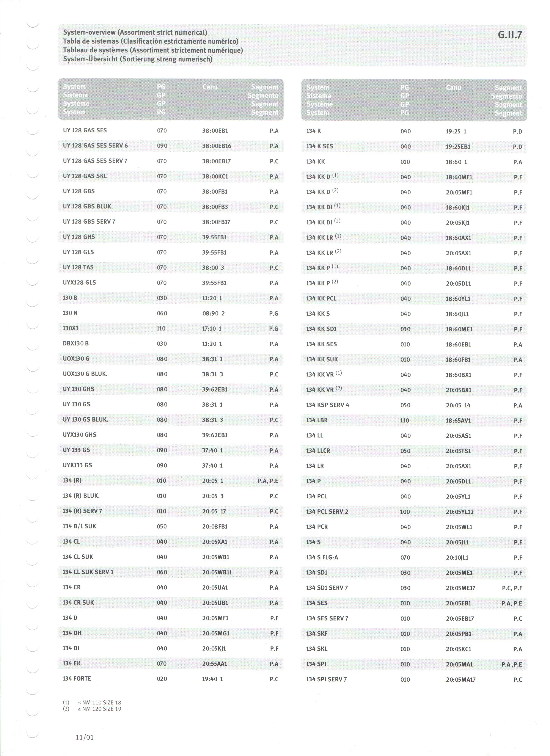Click the 11/01 date at page bottom

[85, 737]
